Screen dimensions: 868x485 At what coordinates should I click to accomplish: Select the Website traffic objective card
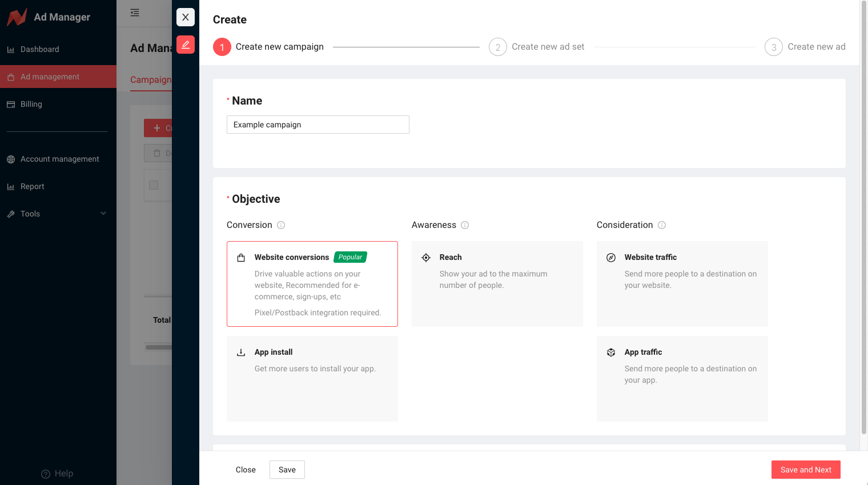682,284
